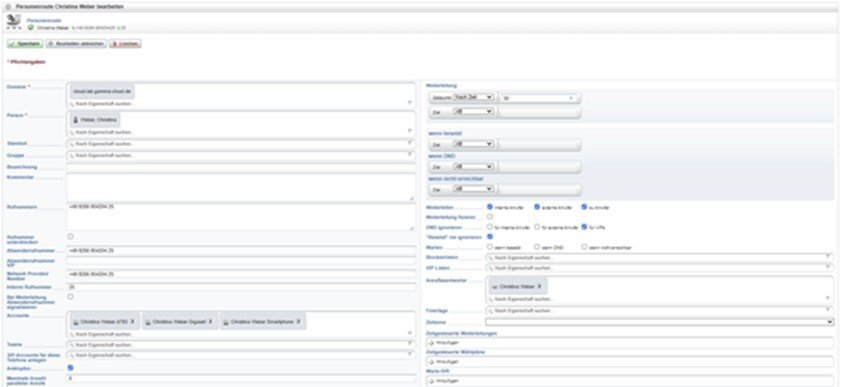The image size is (841, 387).
Task: Open the 'wenn nicht erreichbar' Ziel dropdown
Action: 473,189
